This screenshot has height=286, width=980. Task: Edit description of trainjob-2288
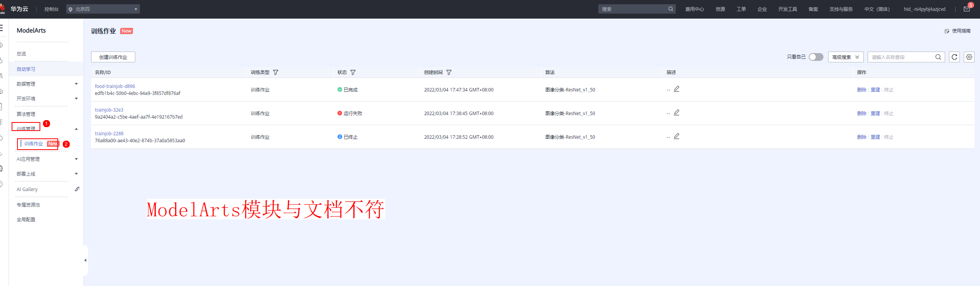click(677, 136)
